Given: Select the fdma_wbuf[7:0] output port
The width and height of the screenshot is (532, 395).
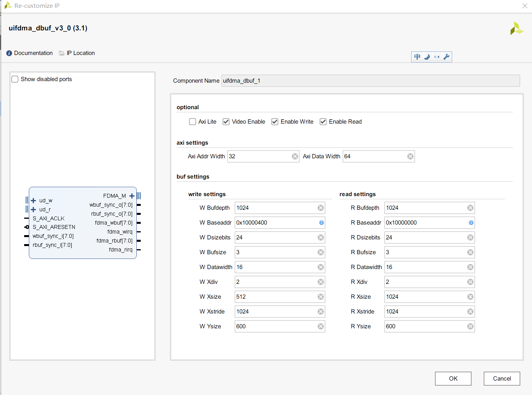Looking at the screenshot, I should coord(114,223).
